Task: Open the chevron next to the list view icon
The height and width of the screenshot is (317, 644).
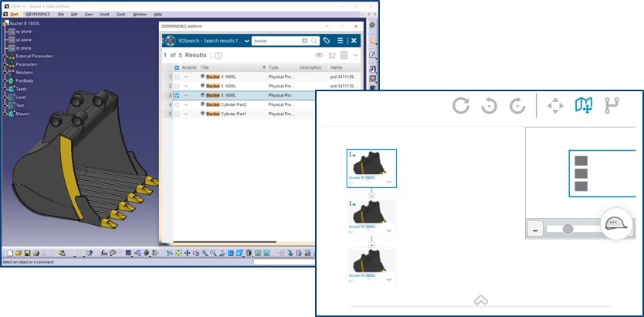Action: 356,56
